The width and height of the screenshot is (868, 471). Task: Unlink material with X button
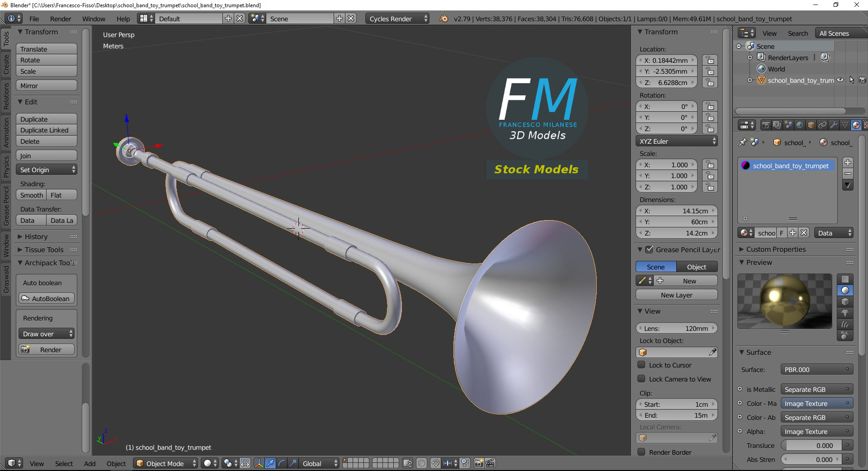(804, 233)
